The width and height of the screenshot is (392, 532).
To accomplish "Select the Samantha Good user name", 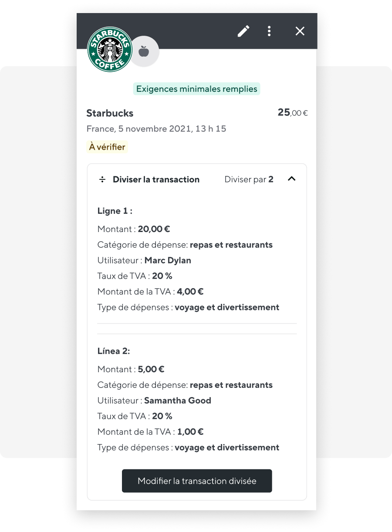I will pos(178,401).
